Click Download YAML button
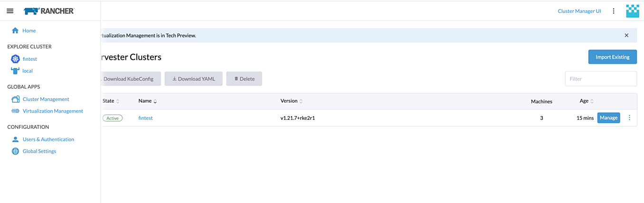Viewport: 644px width, 203px height. pyautogui.click(x=194, y=79)
